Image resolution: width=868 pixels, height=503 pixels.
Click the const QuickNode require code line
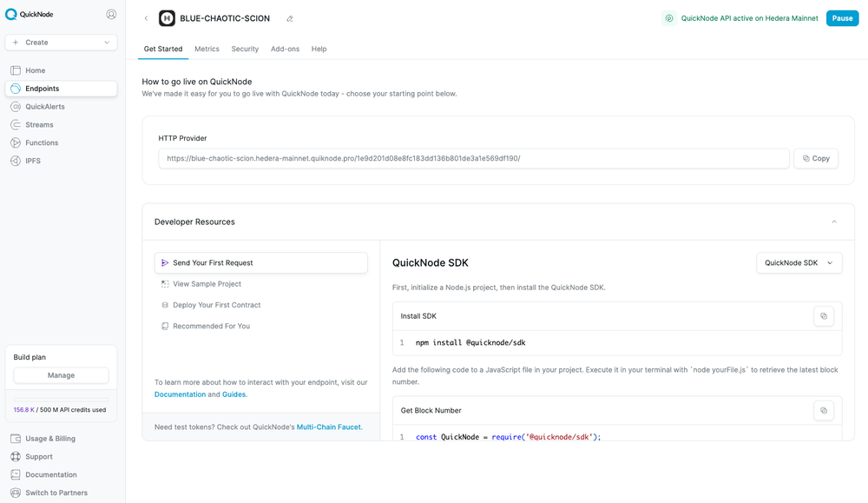pos(508,437)
